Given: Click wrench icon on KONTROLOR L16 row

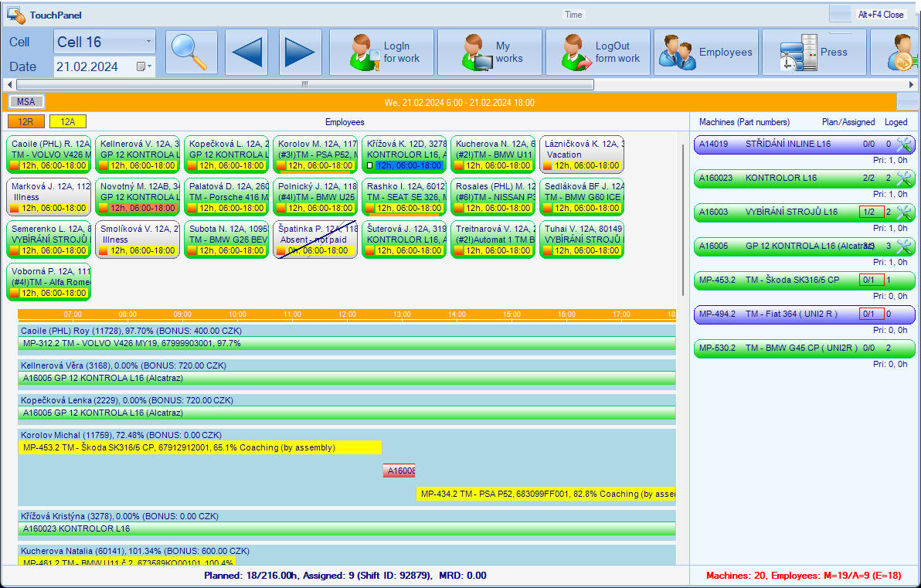Looking at the screenshot, I should click(904, 178).
